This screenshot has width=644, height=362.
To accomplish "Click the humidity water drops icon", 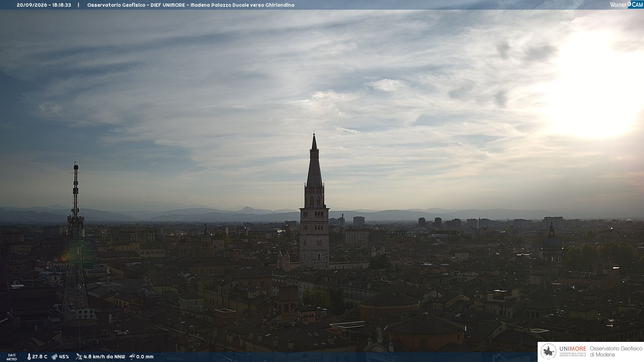I will [x=54, y=357].
